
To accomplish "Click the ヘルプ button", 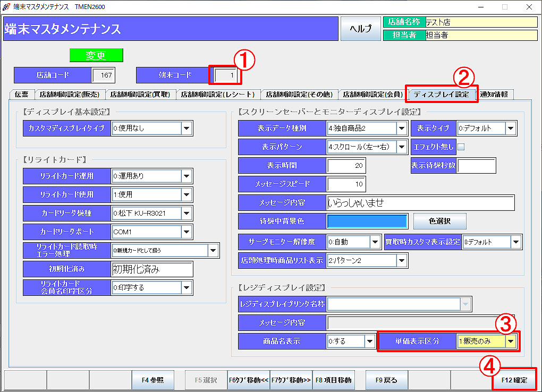I will (x=361, y=29).
